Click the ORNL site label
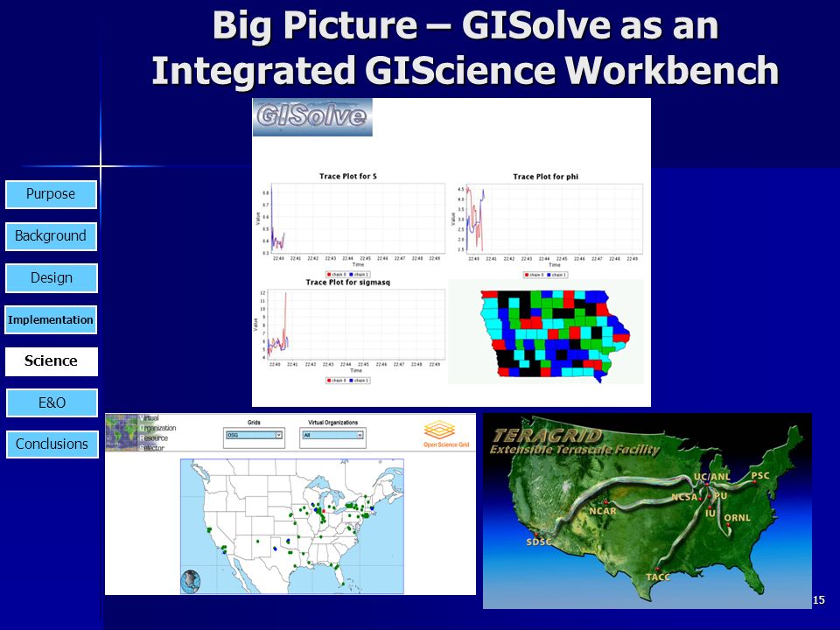Viewport: 840px width, 630px height. pos(737,518)
